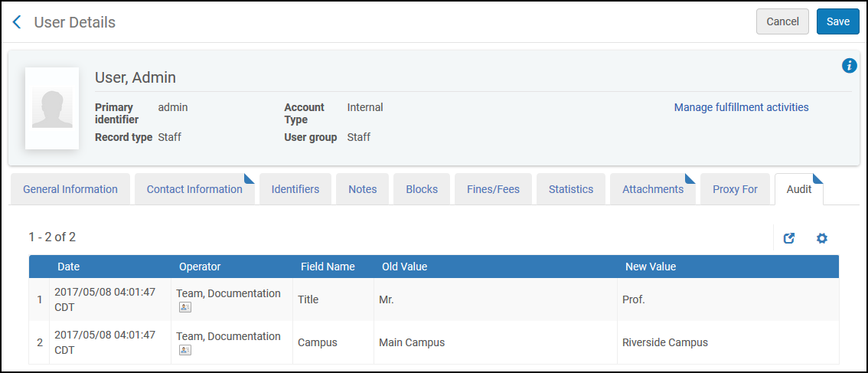Click operator card icon in row 2
This screenshot has width=868, height=373.
point(185,350)
